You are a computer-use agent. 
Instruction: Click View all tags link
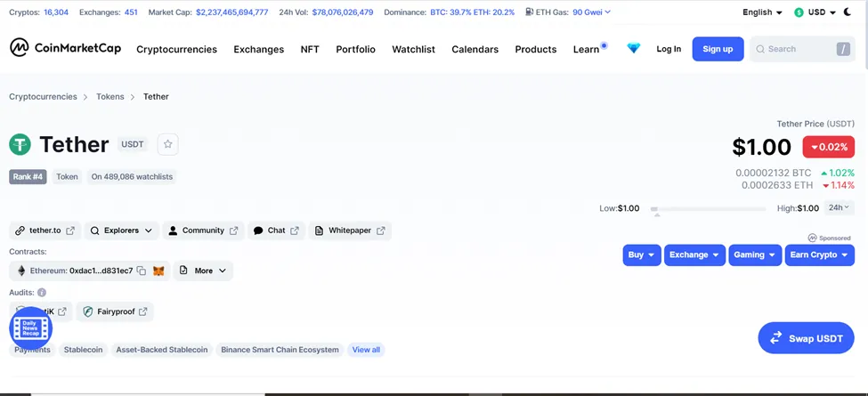(366, 350)
